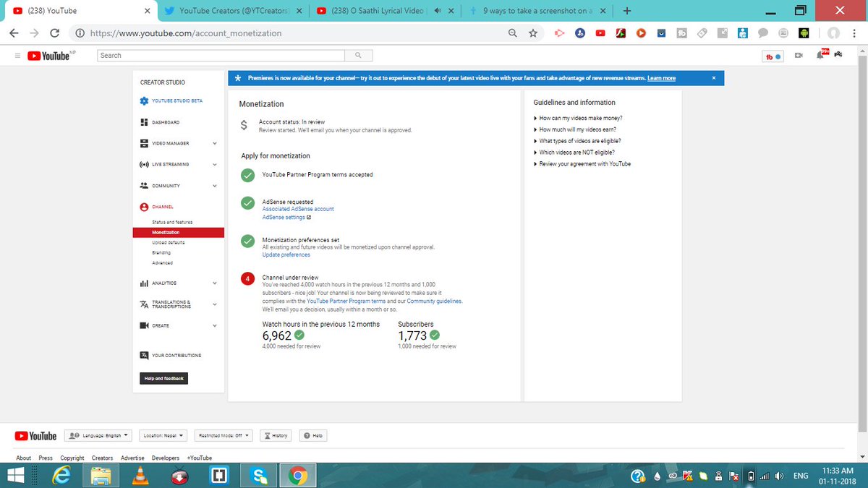Viewport: 868px width, 488px height.
Task: Open the Associated AdSense account link
Action: 298,209
